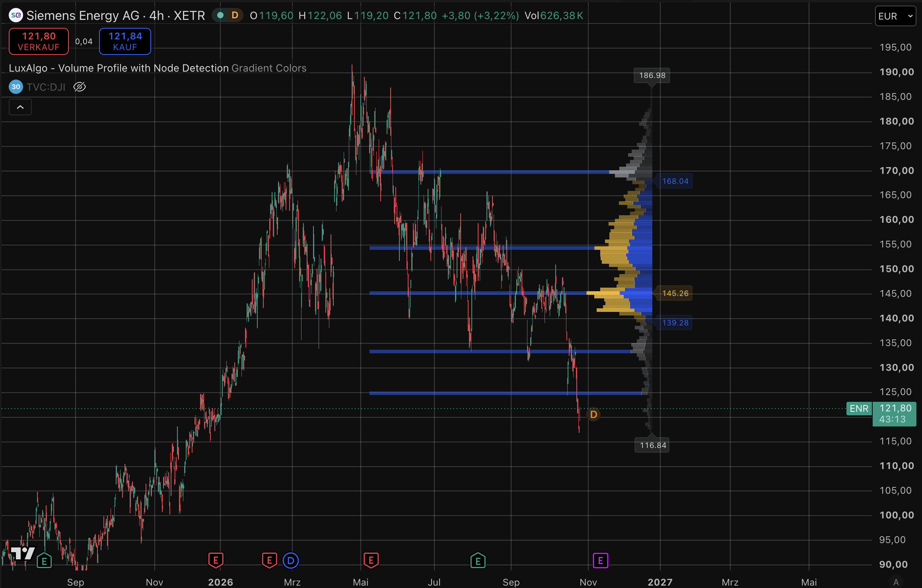922x588 pixels.
Task: Click the TradingView logo at bottom left
Action: pos(22,553)
